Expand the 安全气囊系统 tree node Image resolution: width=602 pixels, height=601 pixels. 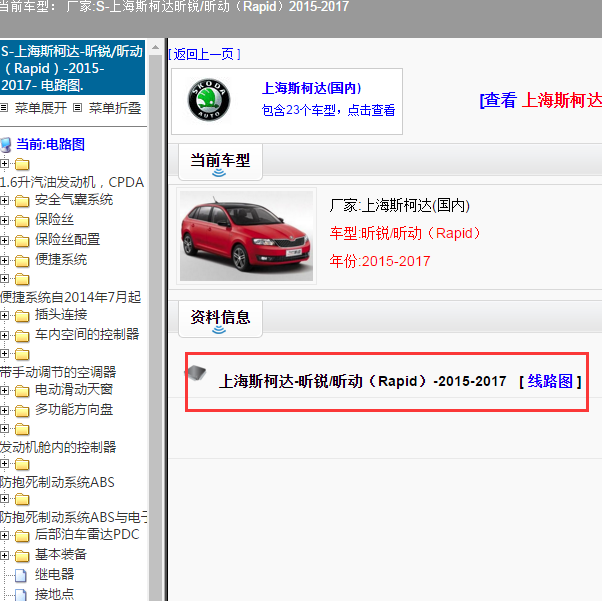click(4, 200)
